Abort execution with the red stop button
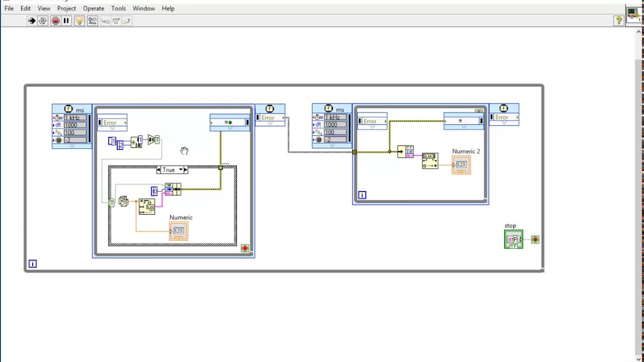The image size is (644, 362). coord(55,21)
